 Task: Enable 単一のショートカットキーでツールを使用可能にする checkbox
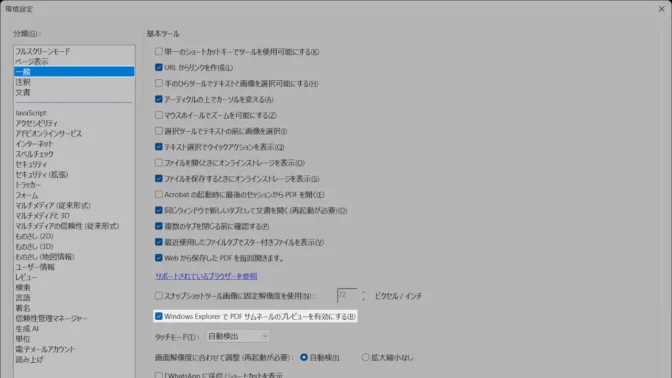pos(159,51)
